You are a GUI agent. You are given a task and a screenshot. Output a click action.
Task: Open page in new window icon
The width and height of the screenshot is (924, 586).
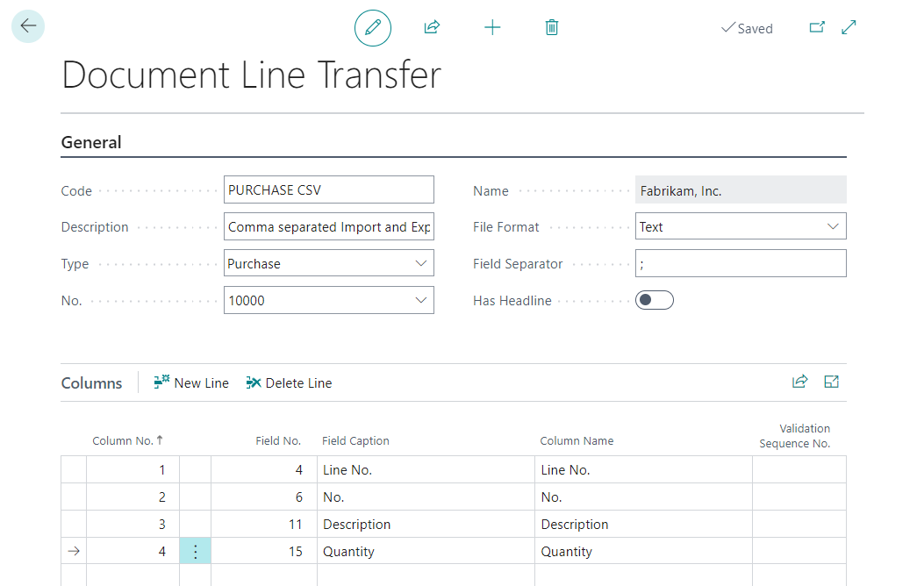(x=817, y=28)
